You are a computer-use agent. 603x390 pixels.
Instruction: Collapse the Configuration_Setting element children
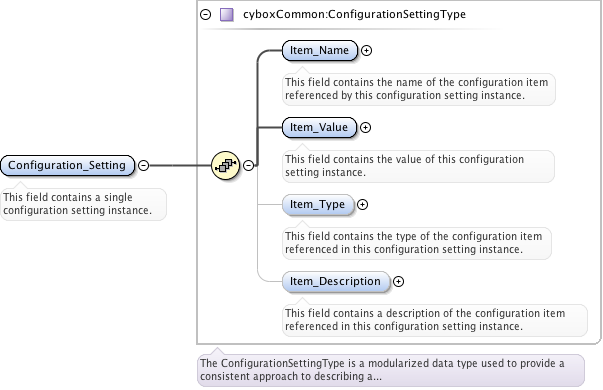143,165
